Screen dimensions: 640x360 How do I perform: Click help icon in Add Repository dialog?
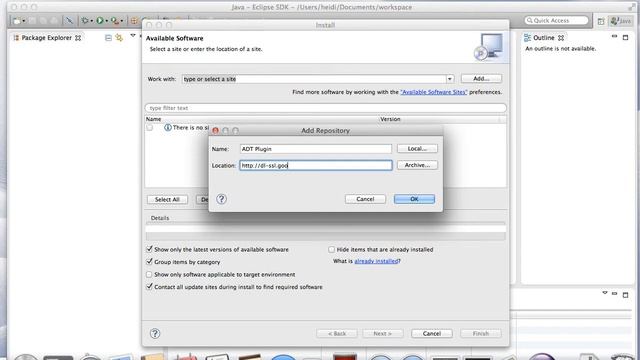[x=221, y=199]
